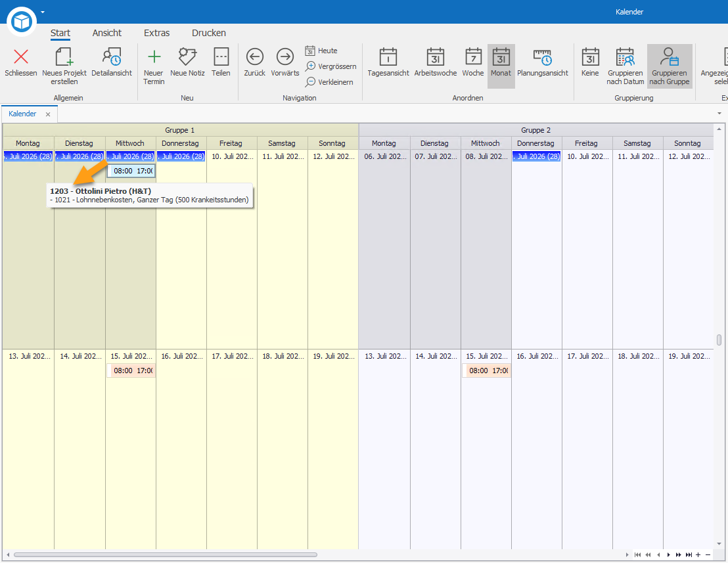Open the Planungsansicht view
The width and height of the screenshot is (728, 563).
point(543,62)
